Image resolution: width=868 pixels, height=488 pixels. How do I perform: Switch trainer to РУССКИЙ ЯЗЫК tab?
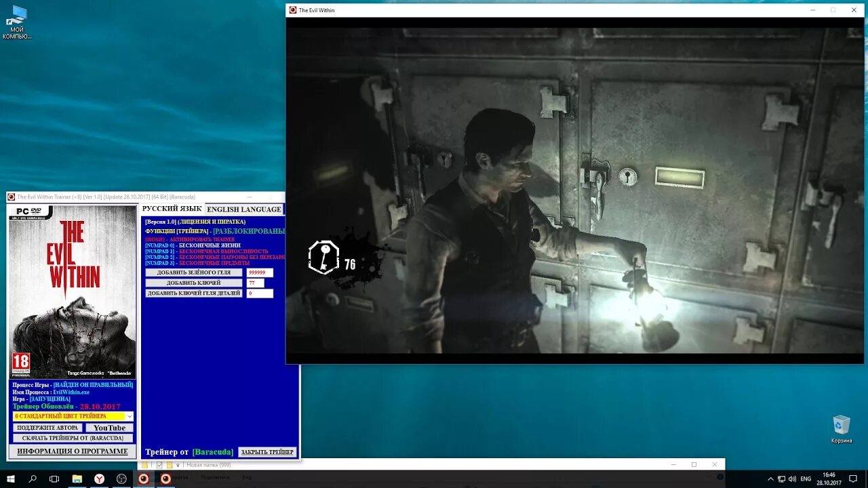tap(172, 209)
